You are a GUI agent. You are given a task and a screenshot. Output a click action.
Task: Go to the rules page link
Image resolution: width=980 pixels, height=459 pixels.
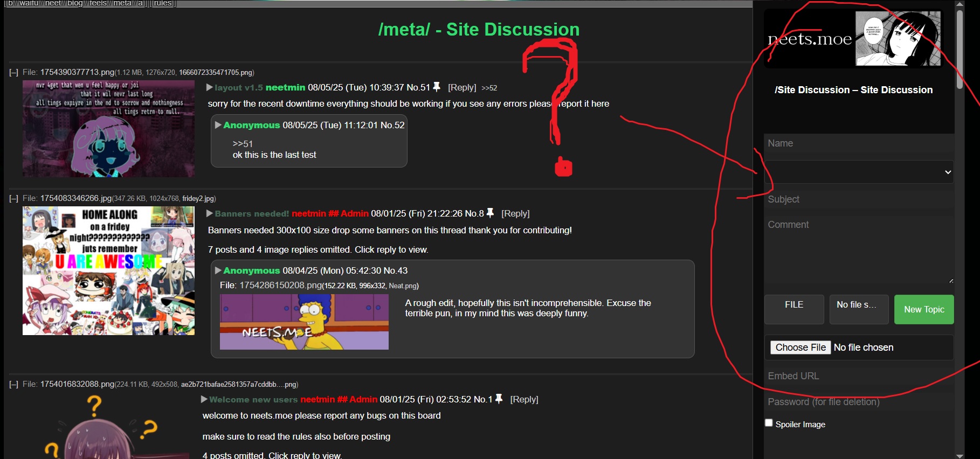162,3
